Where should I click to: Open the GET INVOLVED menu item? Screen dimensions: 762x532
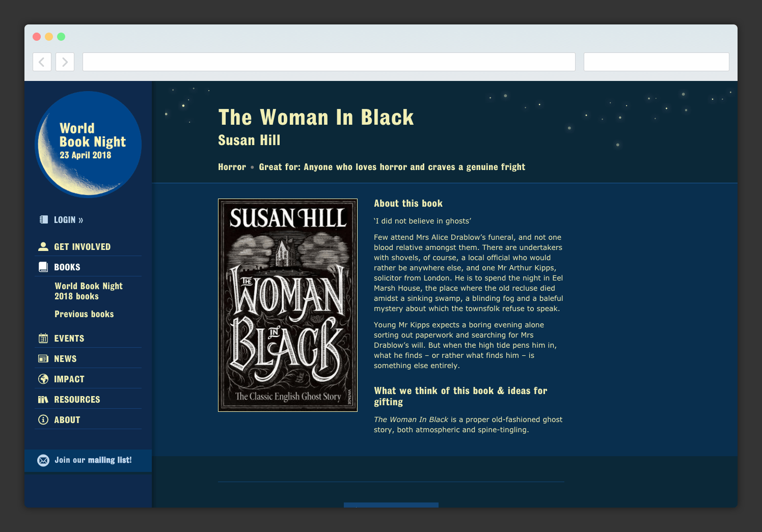point(83,247)
